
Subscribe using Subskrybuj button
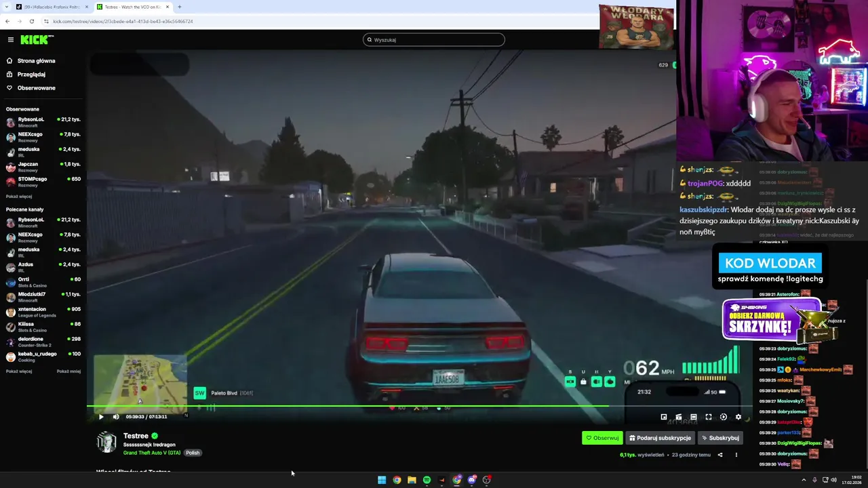click(x=720, y=438)
